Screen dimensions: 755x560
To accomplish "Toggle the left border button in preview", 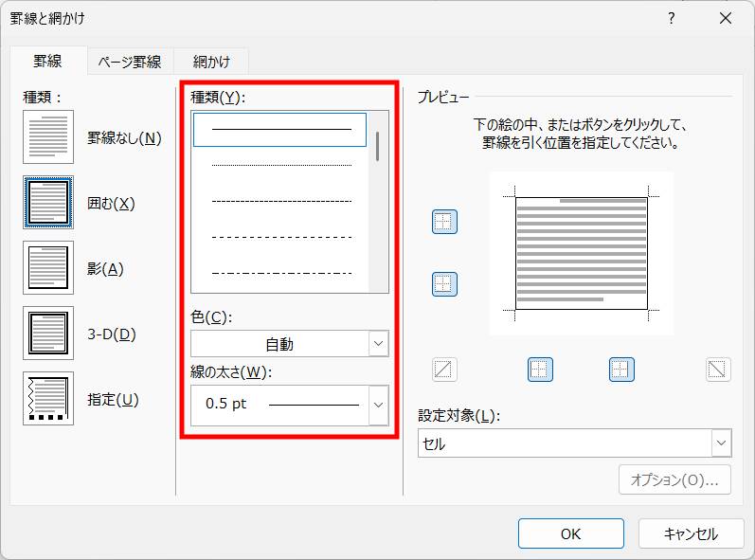I will point(540,370).
